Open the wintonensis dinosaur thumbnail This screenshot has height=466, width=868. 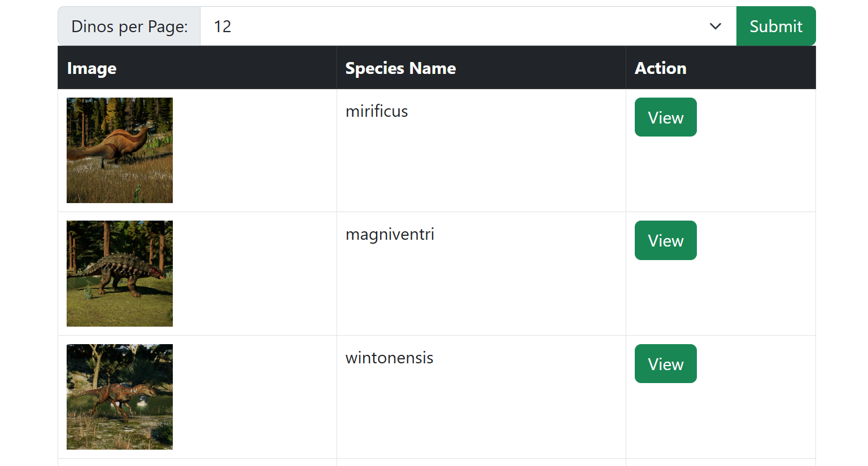tap(120, 397)
